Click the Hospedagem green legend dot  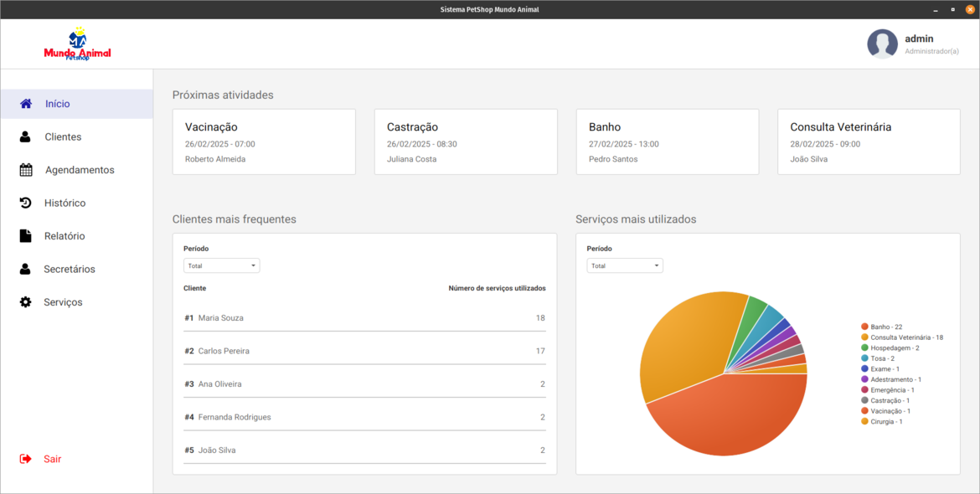[x=864, y=347]
